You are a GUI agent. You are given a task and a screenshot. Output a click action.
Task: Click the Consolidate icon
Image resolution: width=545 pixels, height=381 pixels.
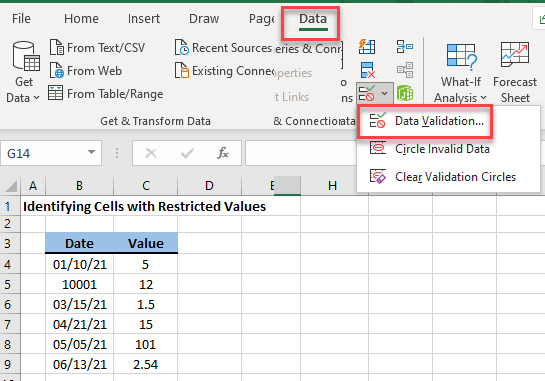(x=405, y=46)
